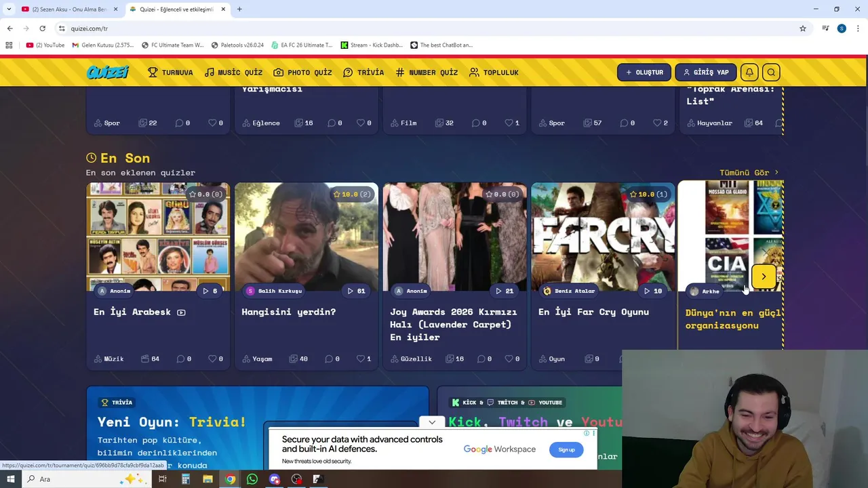Open the Chrome profile avatar
Viewport: 868px width, 488px height.
pyautogui.click(x=842, y=28)
